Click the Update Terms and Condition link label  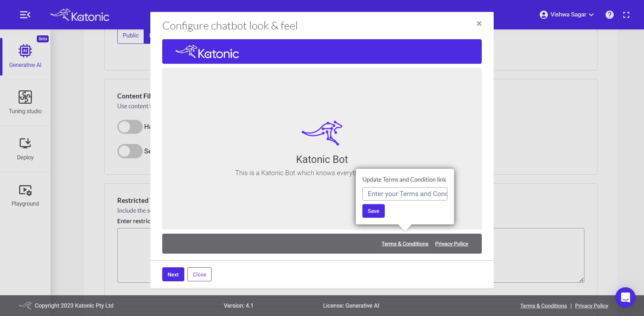point(404,179)
